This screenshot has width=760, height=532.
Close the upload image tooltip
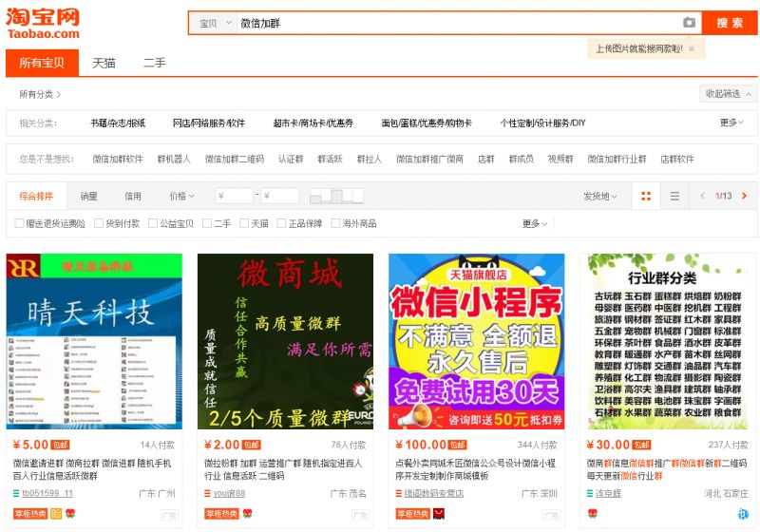[x=692, y=48]
